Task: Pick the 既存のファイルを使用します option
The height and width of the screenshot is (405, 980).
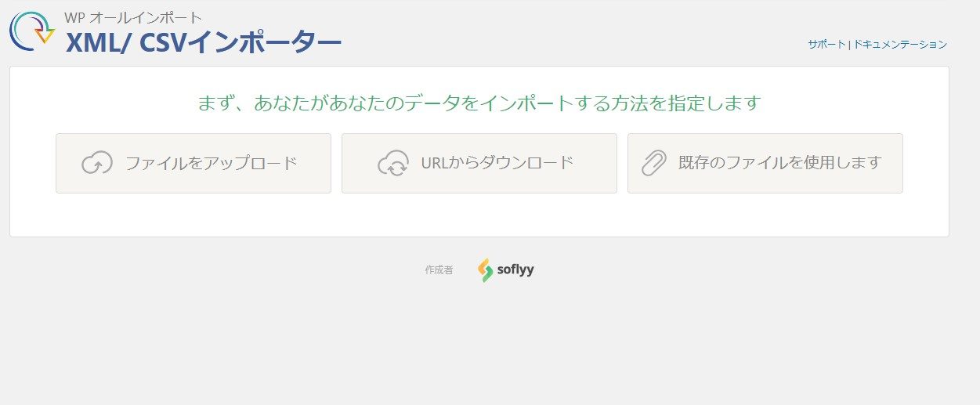Action: coord(765,163)
